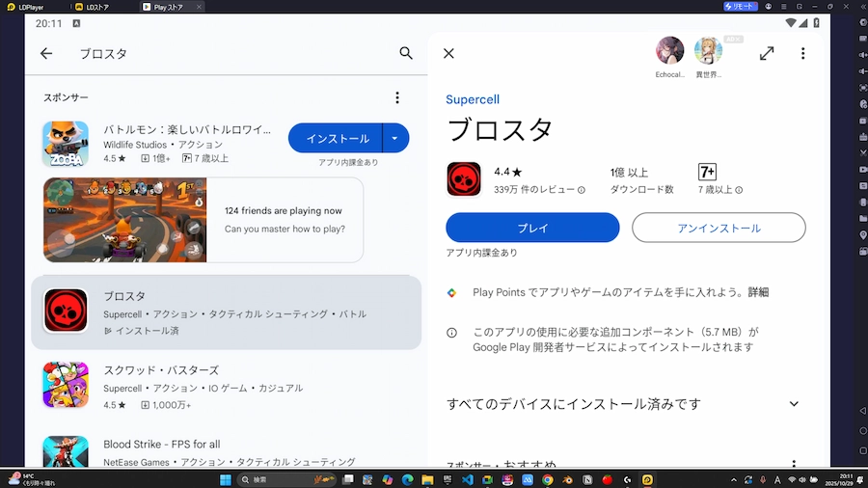This screenshot has width=868, height=488.
Task: Click the Windows Start button in taskbar
Action: click(x=226, y=479)
